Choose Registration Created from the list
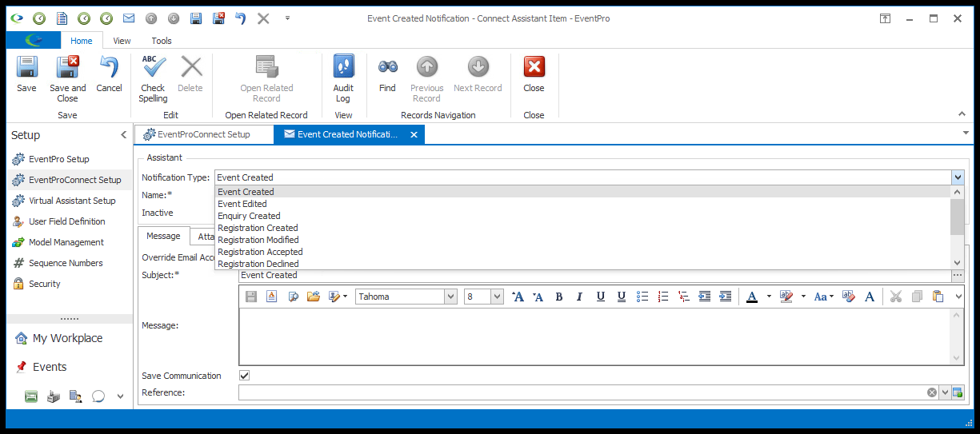This screenshot has height=434, width=980. click(x=583, y=228)
